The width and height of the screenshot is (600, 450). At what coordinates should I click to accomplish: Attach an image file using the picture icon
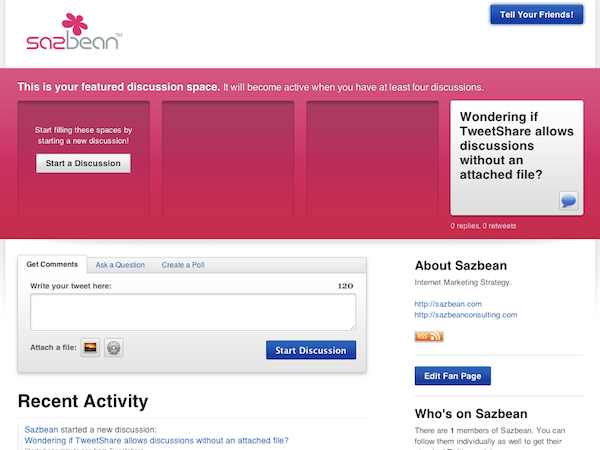pyautogui.click(x=90, y=348)
